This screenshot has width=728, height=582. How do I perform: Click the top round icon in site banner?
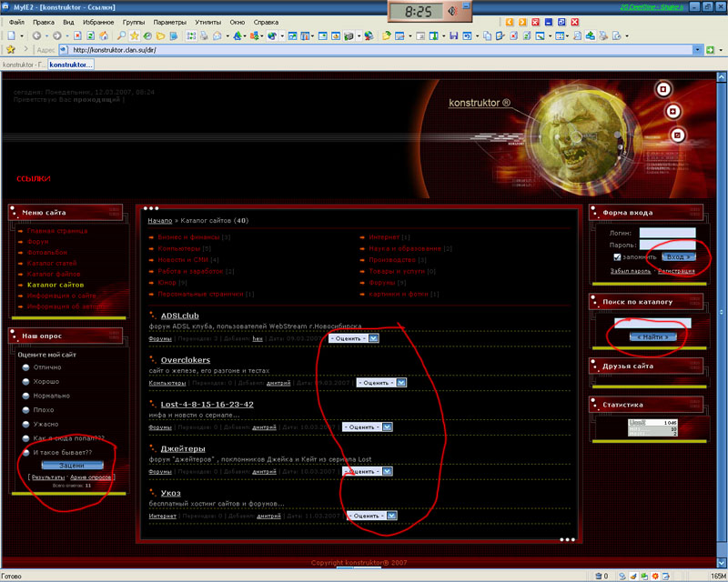tap(663, 89)
